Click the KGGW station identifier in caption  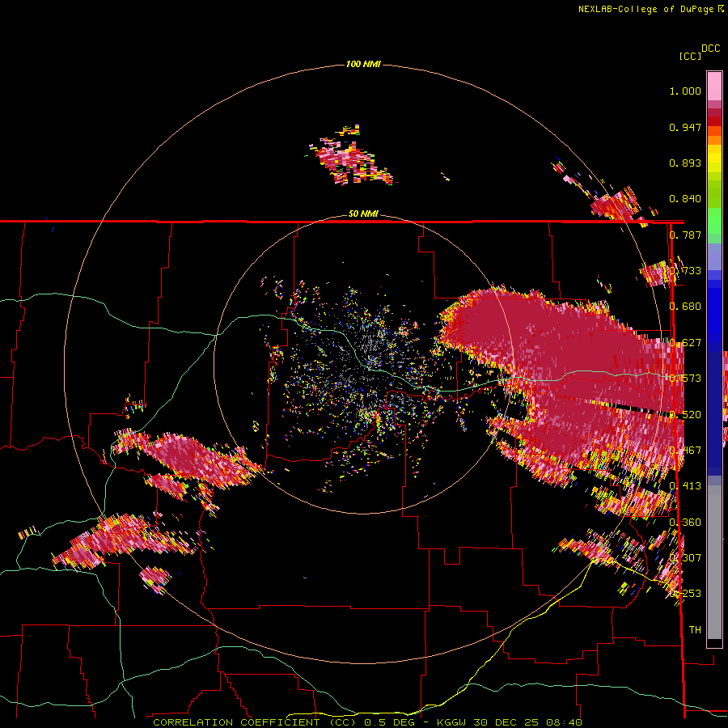pyautogui.click(x=451, y=722)
